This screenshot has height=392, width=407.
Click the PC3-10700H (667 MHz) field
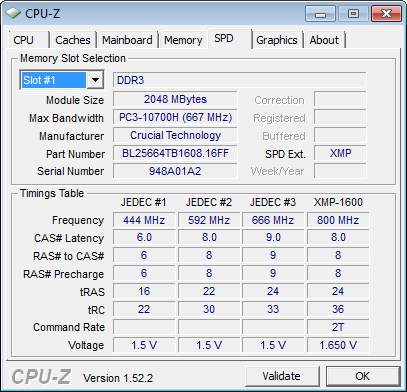coord(175,117)
